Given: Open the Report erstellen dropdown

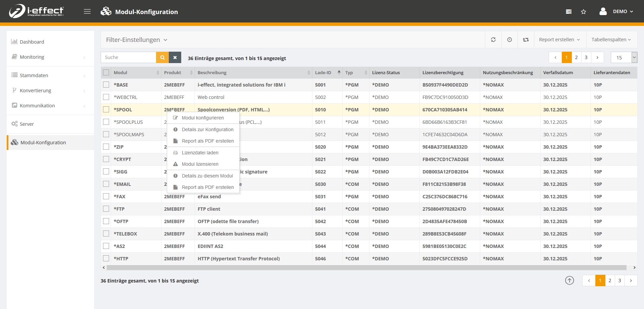Looking at the screenshot, I should click(x=559, y=40).
